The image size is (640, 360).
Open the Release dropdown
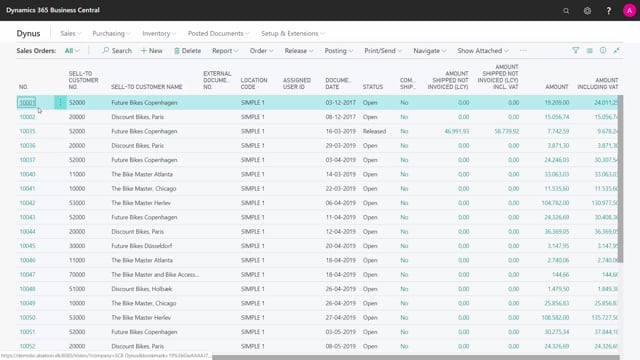pyautogui.click(x=299, y=51)
